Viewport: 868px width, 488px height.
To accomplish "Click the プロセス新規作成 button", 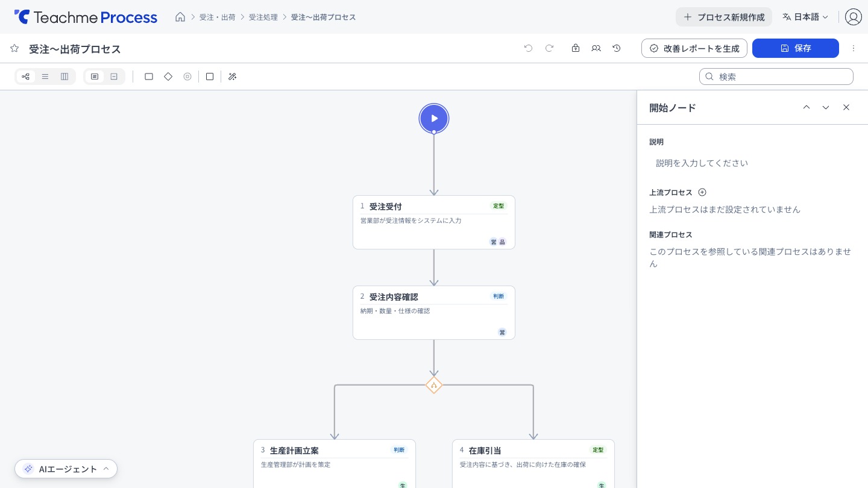I will [724, 17].
